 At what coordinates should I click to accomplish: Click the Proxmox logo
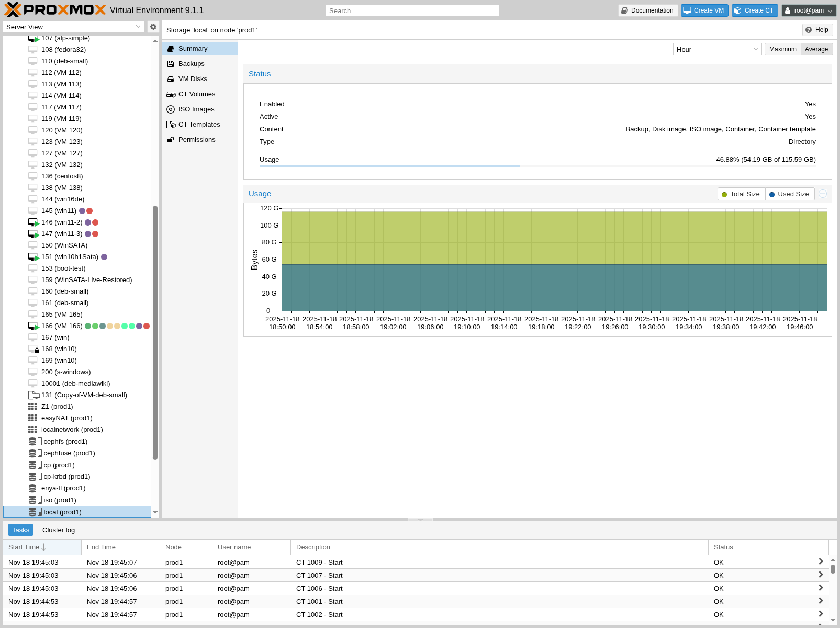coord(55,10)
